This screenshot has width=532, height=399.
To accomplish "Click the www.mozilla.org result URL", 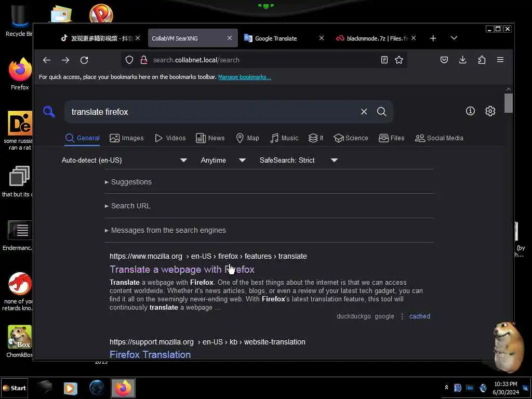I will 208,256.
